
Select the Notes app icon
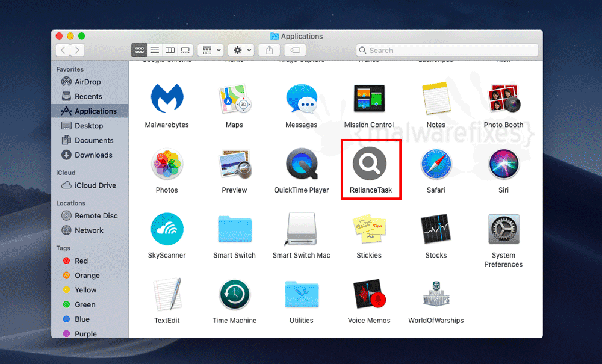(436, 99)
